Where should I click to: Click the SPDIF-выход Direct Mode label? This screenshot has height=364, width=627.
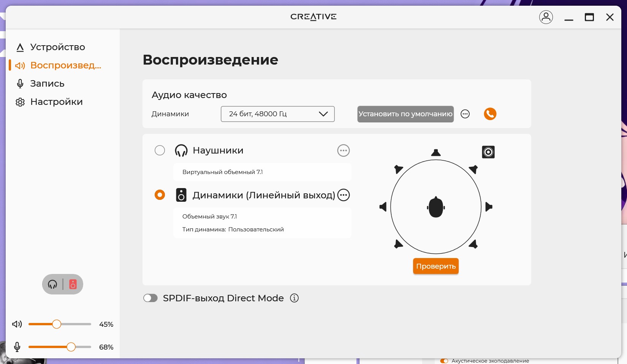tap(223, 298)
